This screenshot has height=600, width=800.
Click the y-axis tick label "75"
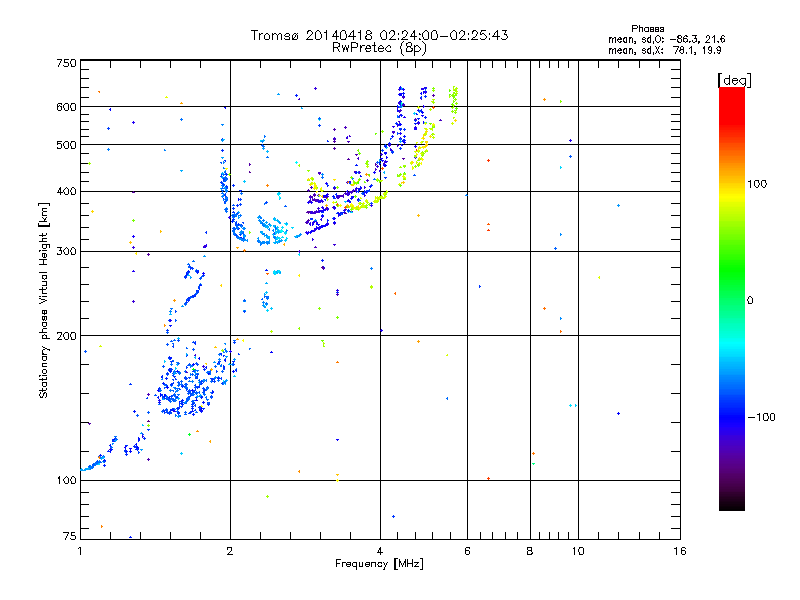point(70,536)
